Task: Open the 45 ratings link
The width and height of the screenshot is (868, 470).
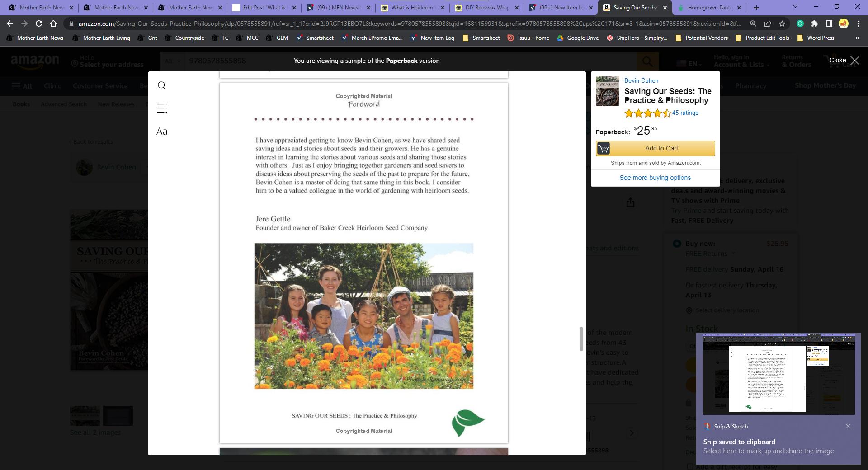Action: pyautogui.click(x=685, y=113)
